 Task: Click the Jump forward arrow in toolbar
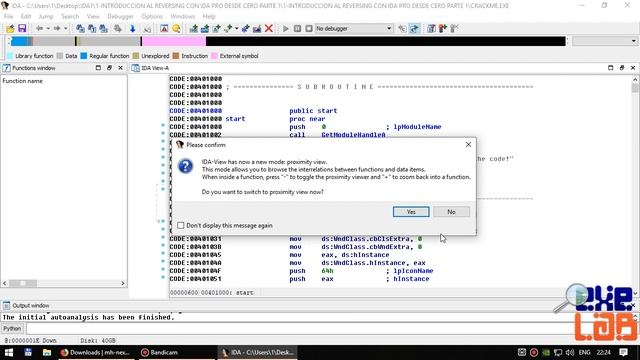[57, 29]
